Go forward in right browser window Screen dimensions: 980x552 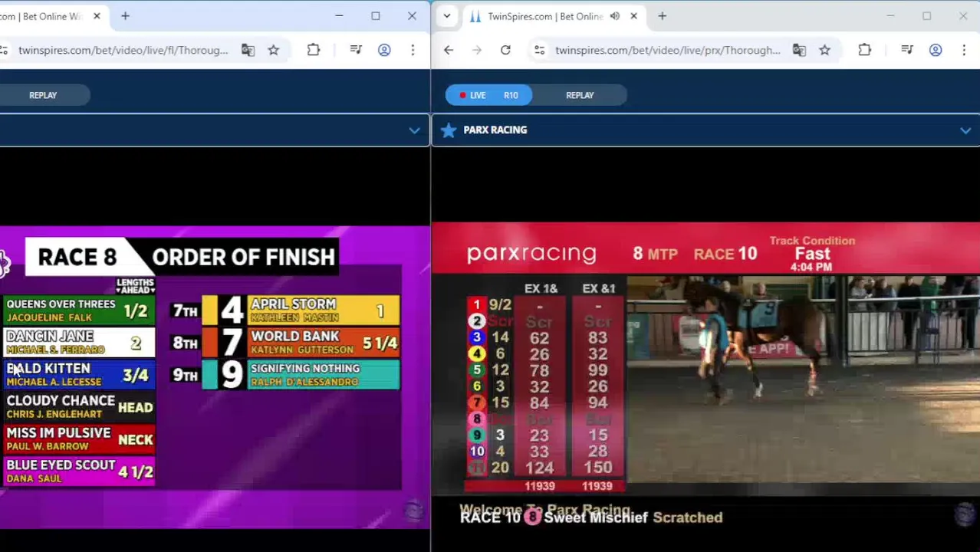pyautogui.click(x=477, y=50)
